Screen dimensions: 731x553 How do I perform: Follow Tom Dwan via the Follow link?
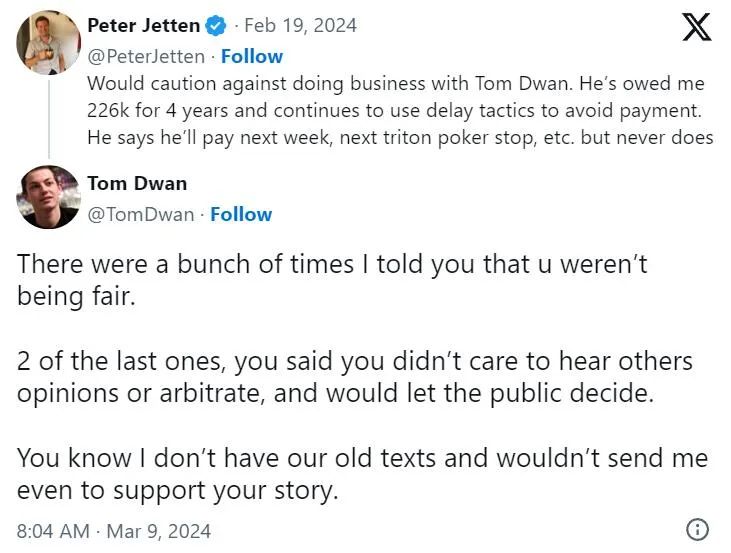[x=241, y=214]
